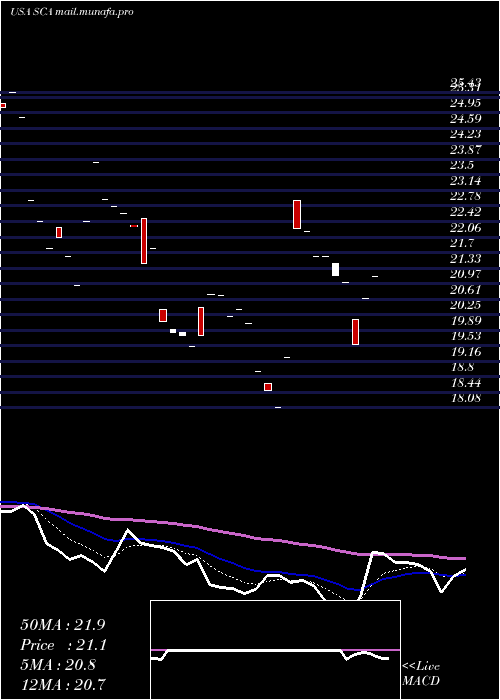
Task: Click the 23.87 price axis label
Action: click(465, 150)
